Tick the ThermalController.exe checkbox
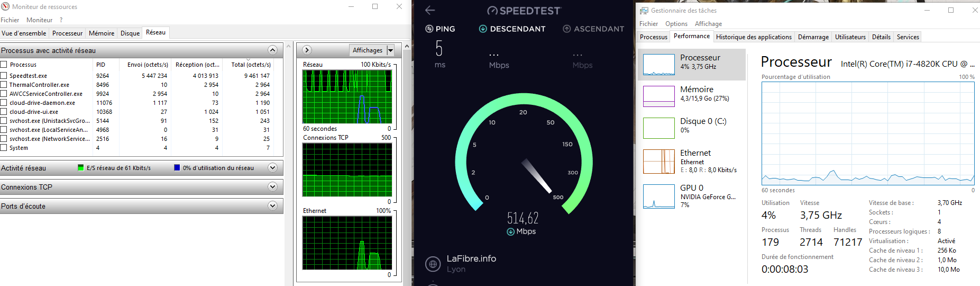The image size is (980, 286). point(4,85)
